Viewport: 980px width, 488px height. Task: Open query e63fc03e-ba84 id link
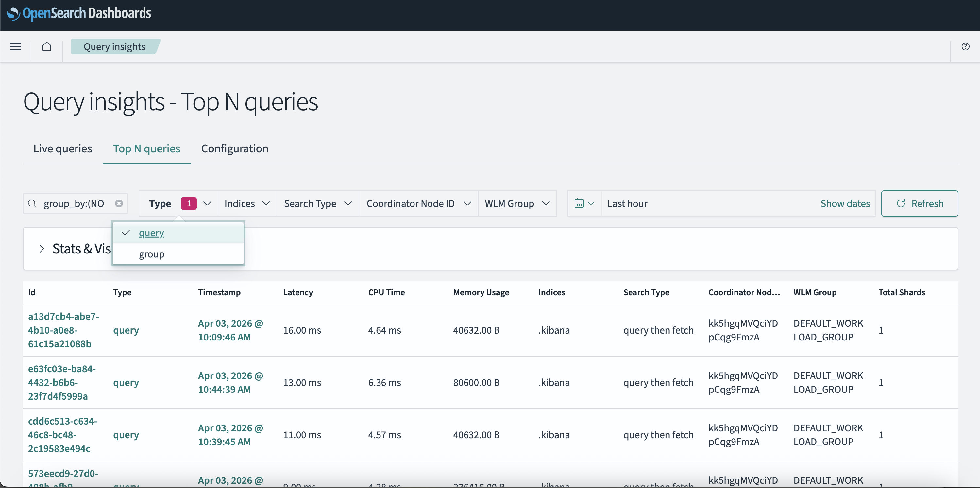(62, 383)
